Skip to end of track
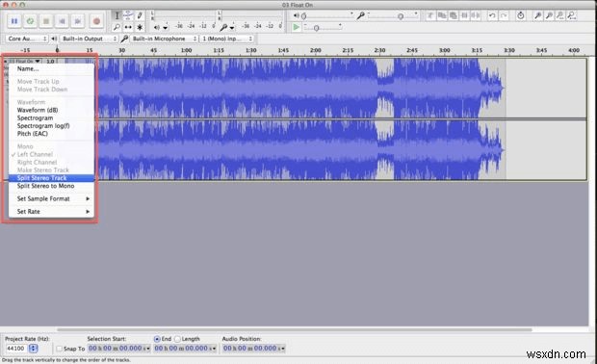Image resolution: width=597 pixels, height=364 pixels. coord(78,21)
